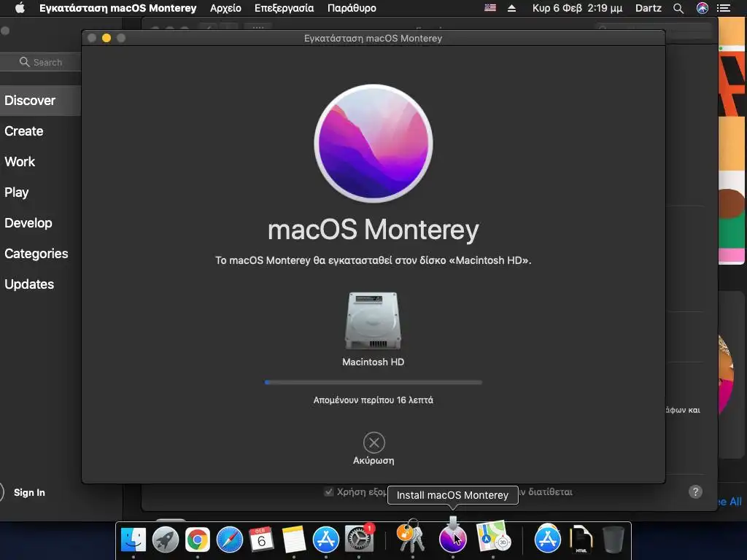Click the eject icon in menu bar
Screen dimensions: 747x560
coord(511,8)
